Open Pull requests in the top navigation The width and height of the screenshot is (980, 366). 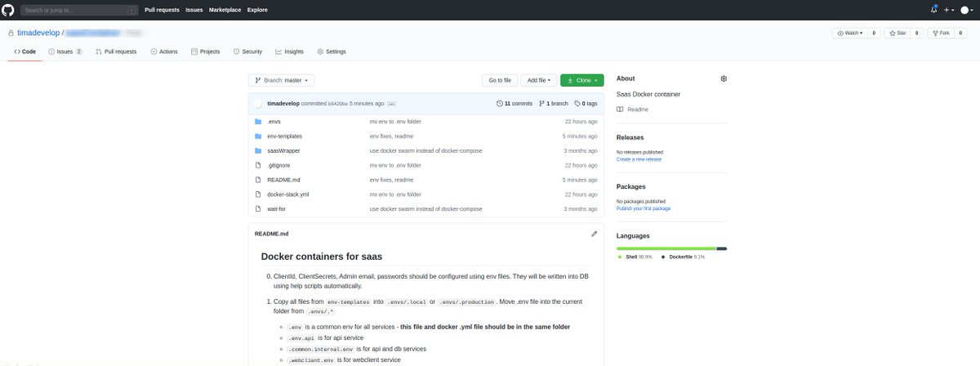pyautogui.click(x=163, y=10)
